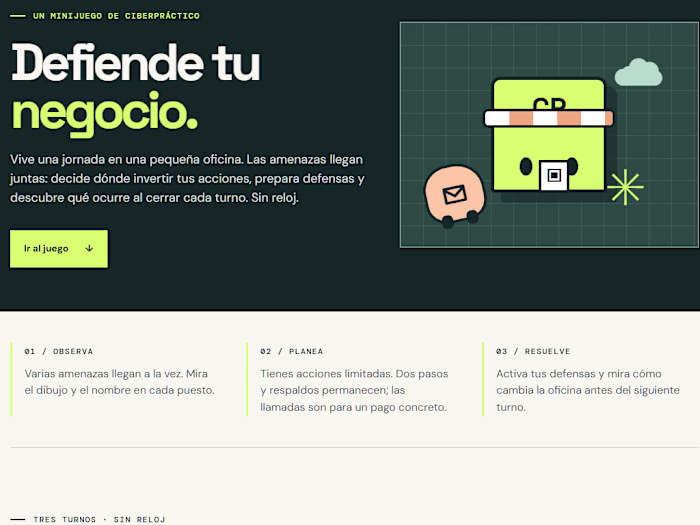This screenshot has height=525, width=700.
Task: Click the striped awning on the shop
Action: (549, 118)
